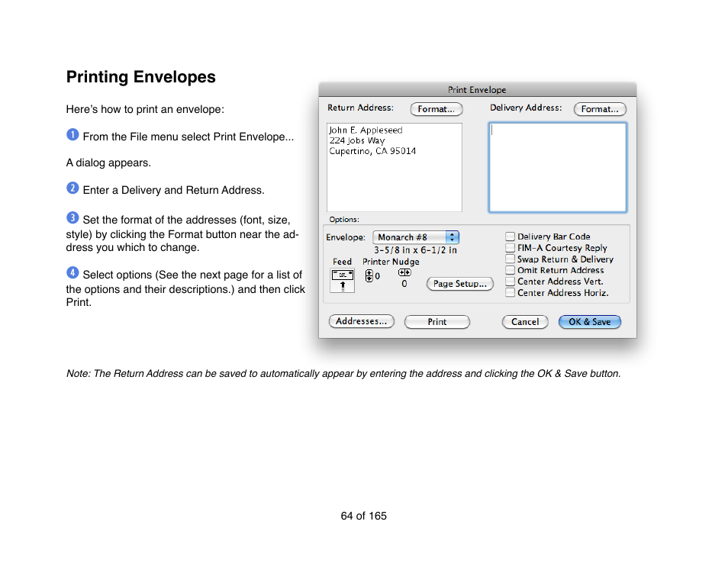728x563 pixels.
Task: Click the vertical Printer Nudge stepper icon
Action: pyautogui.click(x=367, y=276)
